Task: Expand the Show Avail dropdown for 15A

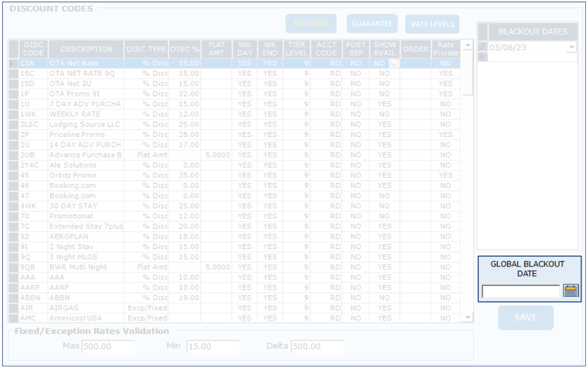Action: tap(394, 64)
